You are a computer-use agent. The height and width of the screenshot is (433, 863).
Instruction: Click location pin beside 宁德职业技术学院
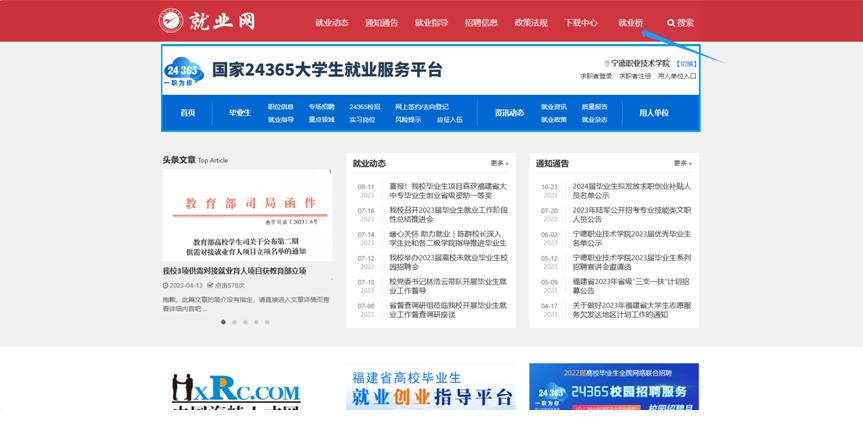pos(607,64)
